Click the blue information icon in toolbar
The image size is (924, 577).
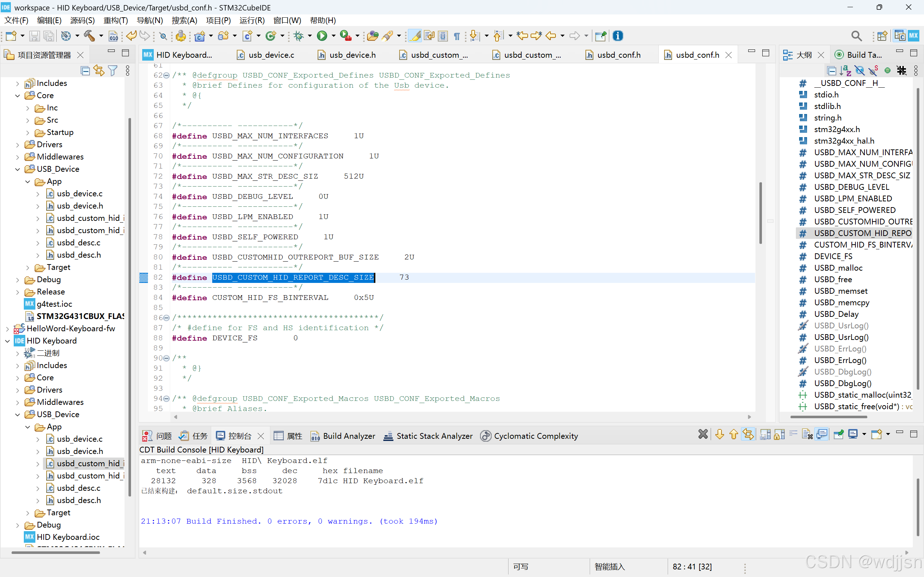pos(618,36)
